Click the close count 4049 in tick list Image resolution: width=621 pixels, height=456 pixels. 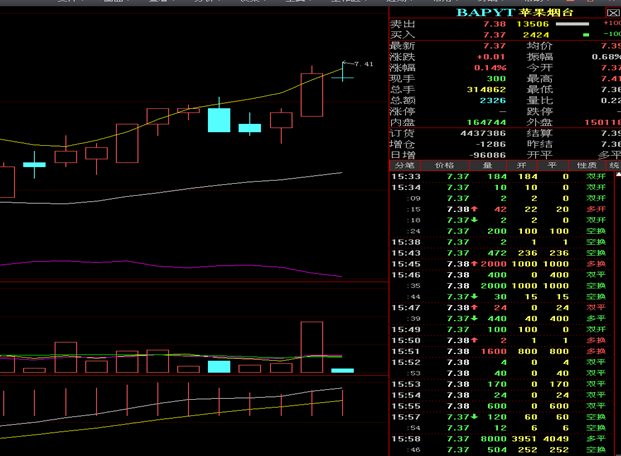(556, 439)
